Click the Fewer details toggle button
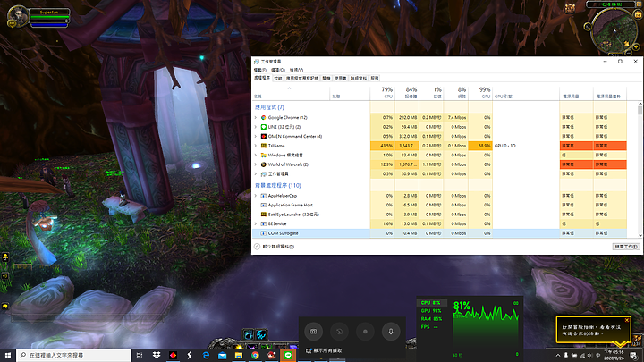Screen dimensions: 644x362 (x=275, y=247)
